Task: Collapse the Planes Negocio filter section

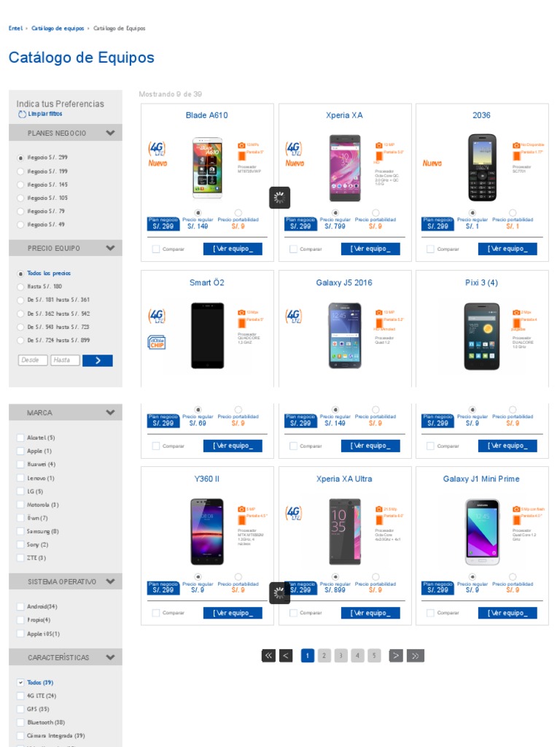Action: (x=110, y=133)
